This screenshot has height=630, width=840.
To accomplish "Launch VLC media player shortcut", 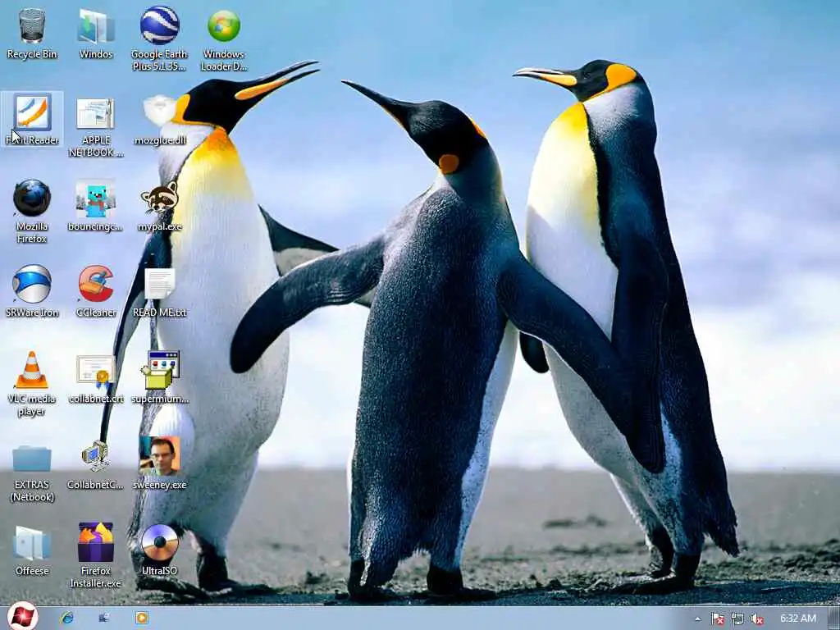I will point(32,384).
